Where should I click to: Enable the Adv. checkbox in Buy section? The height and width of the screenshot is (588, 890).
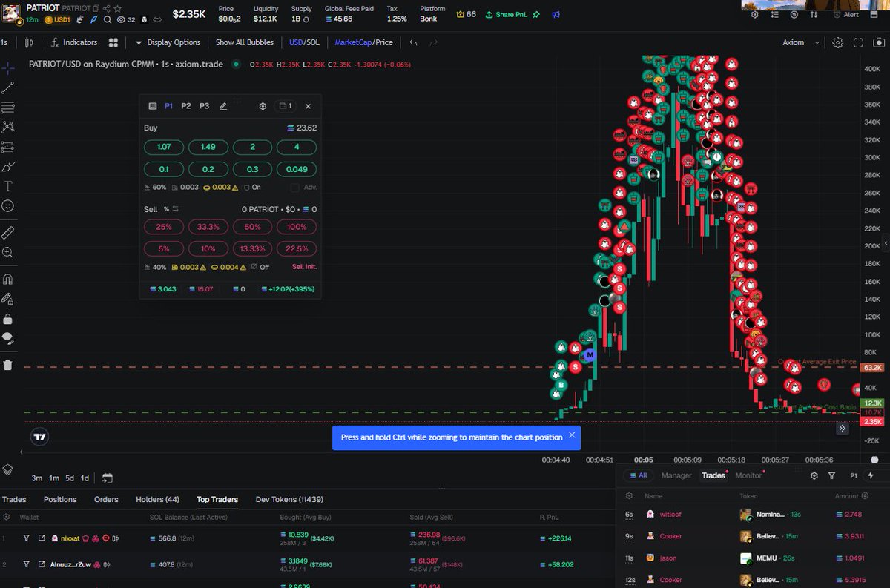(x=295, y=188)
